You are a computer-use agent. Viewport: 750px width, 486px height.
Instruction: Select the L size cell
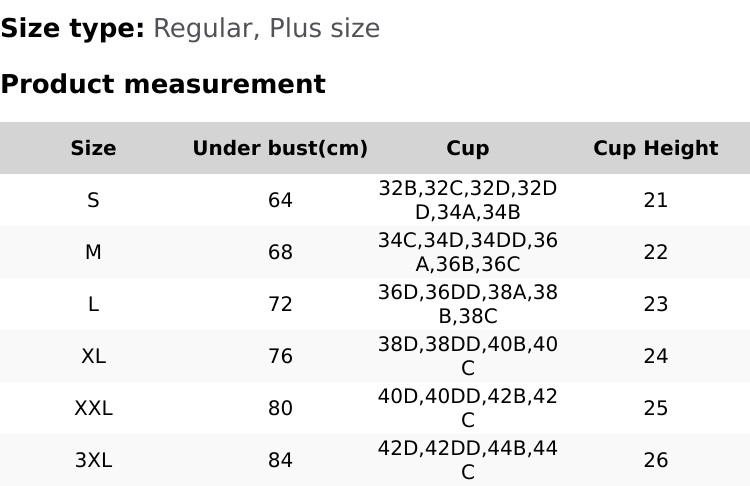tap(93, 304)
